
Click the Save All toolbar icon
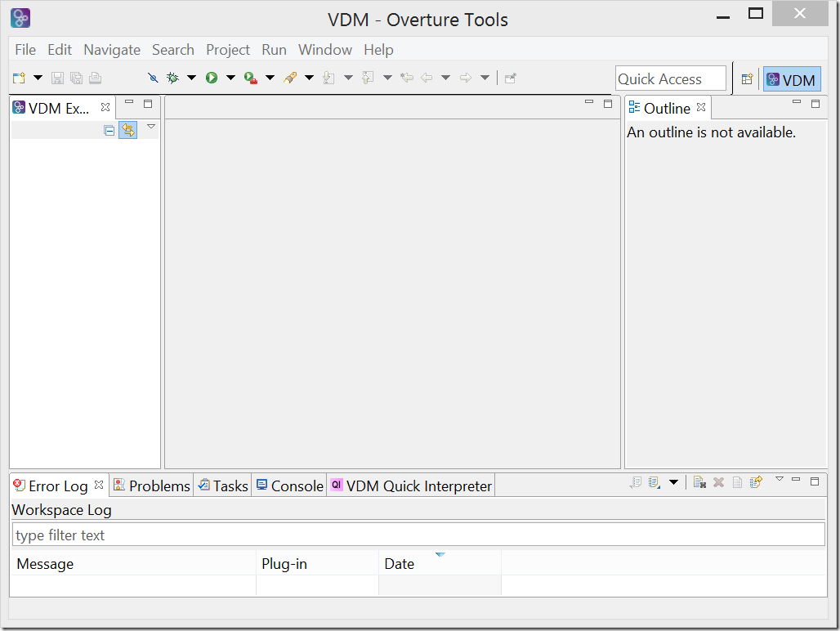pos(77,78)
